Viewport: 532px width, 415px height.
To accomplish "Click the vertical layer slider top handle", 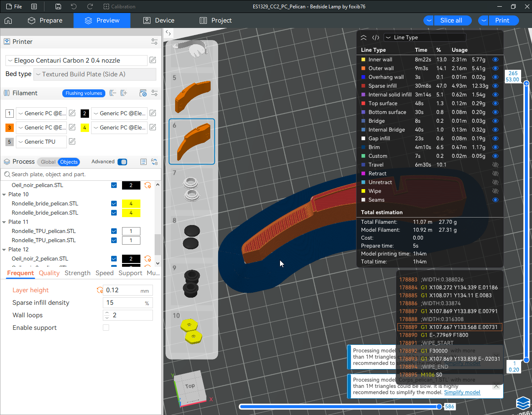I will click(526, 83).
